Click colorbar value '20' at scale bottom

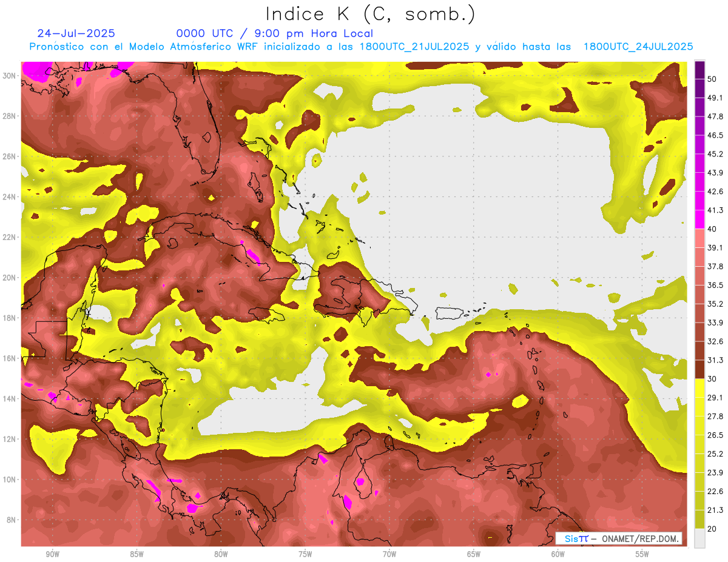click(713, 529)
